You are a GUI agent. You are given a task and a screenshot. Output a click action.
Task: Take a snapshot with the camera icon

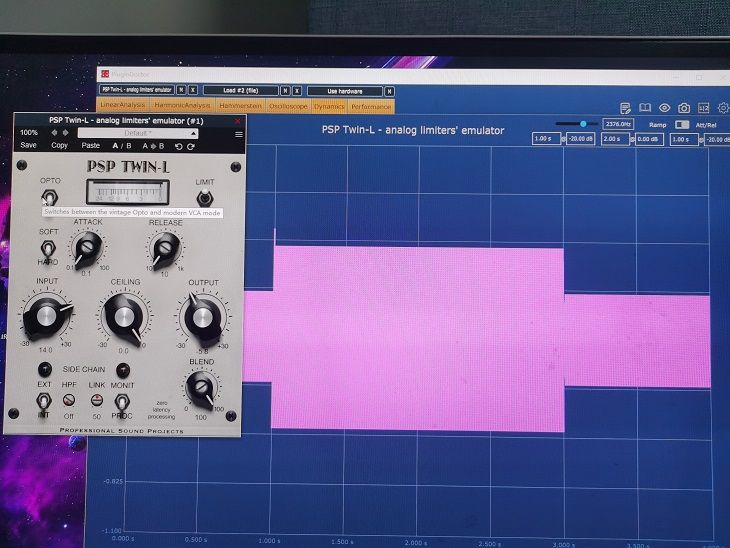(x=684, y=107)
